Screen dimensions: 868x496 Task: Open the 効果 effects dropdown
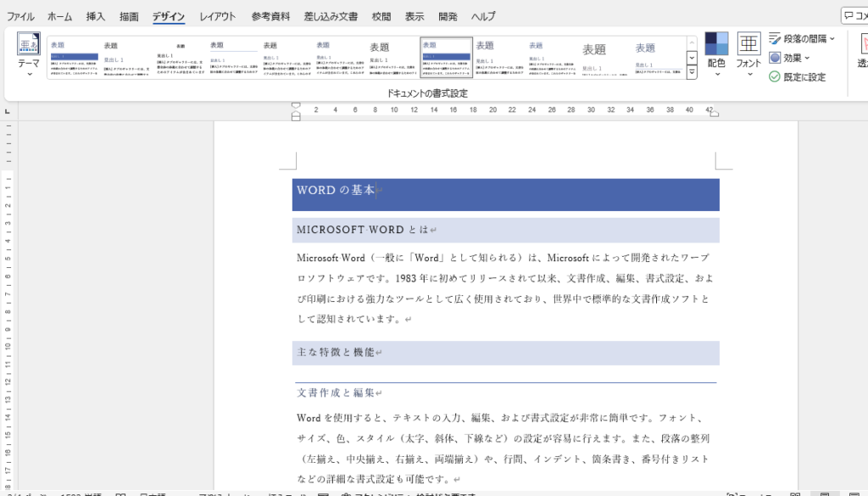click(789, 58)
